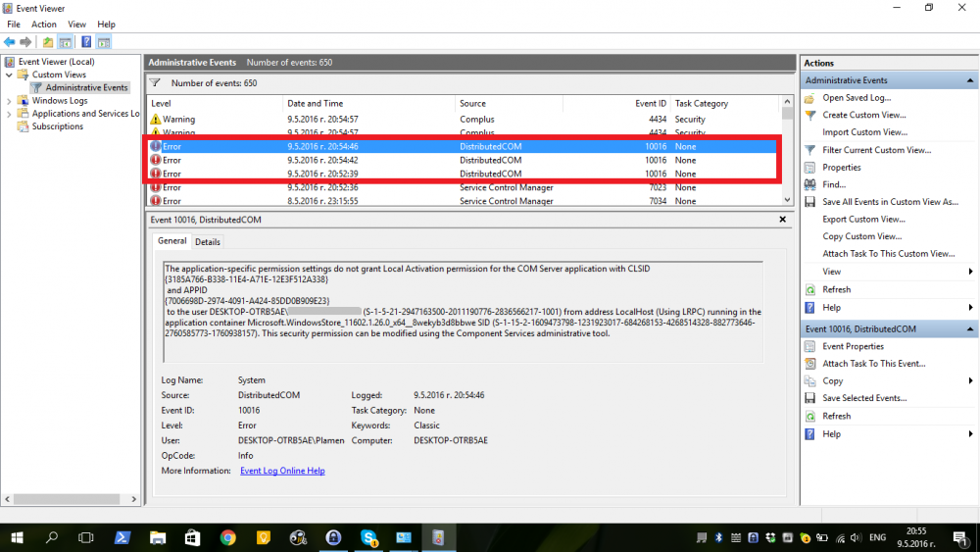Screen dimensions: 980x552
Task: Click the grey Forward arrow in toolbar
Action: (25, 42)
